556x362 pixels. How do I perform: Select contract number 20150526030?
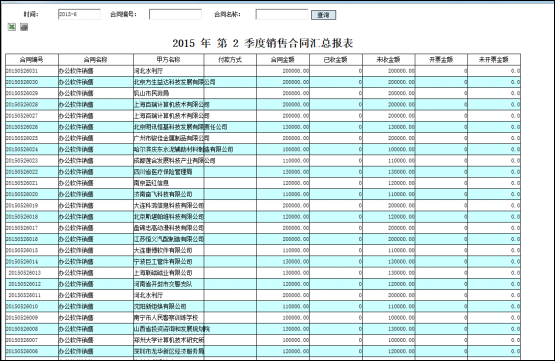pos(22,82)
